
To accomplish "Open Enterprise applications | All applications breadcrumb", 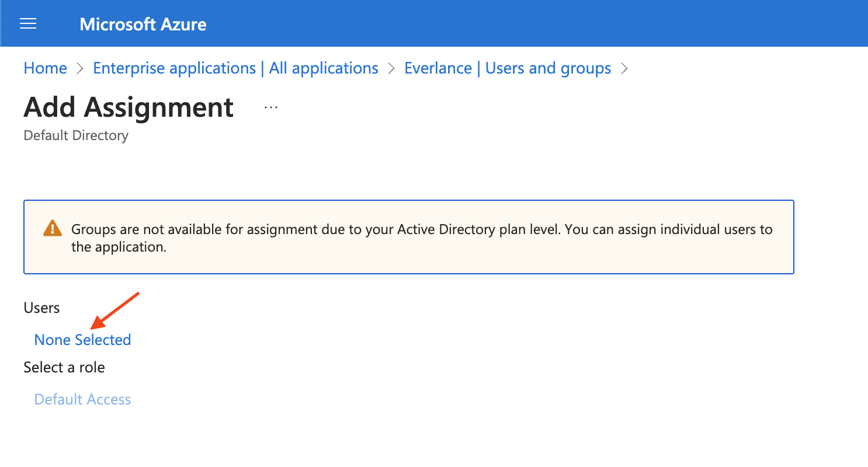I will pyautogui.click(x=235, y=68).
